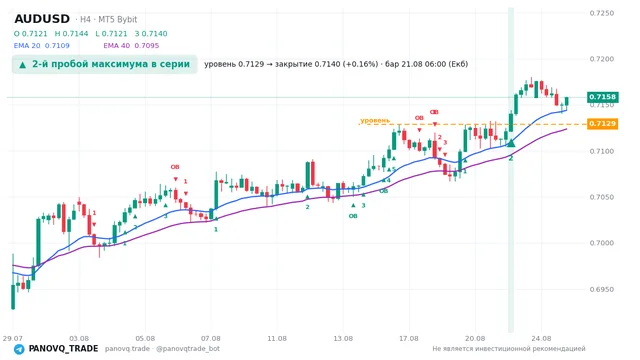This screenshot has height=360, width=640.
Task: Click the 'H4 · MT5 Bybit' timeframe label
Action: click(108, 20)
